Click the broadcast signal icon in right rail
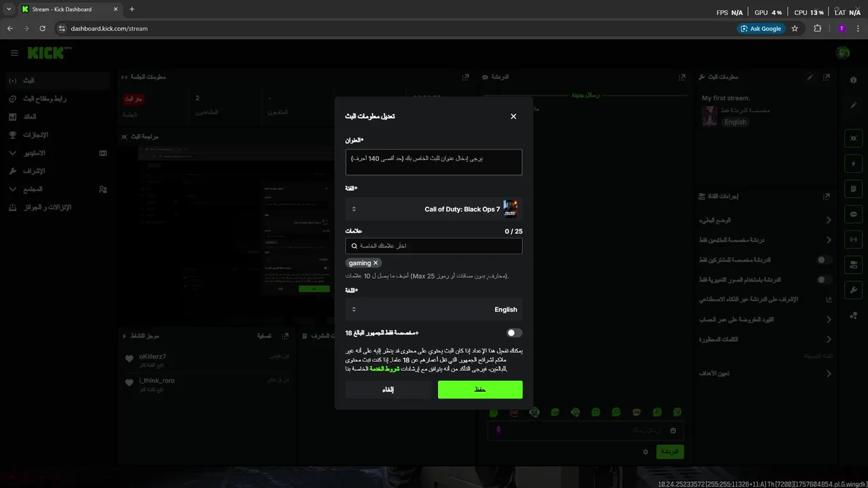Viewport: 868px width, 488px height. tap(853, 239)
